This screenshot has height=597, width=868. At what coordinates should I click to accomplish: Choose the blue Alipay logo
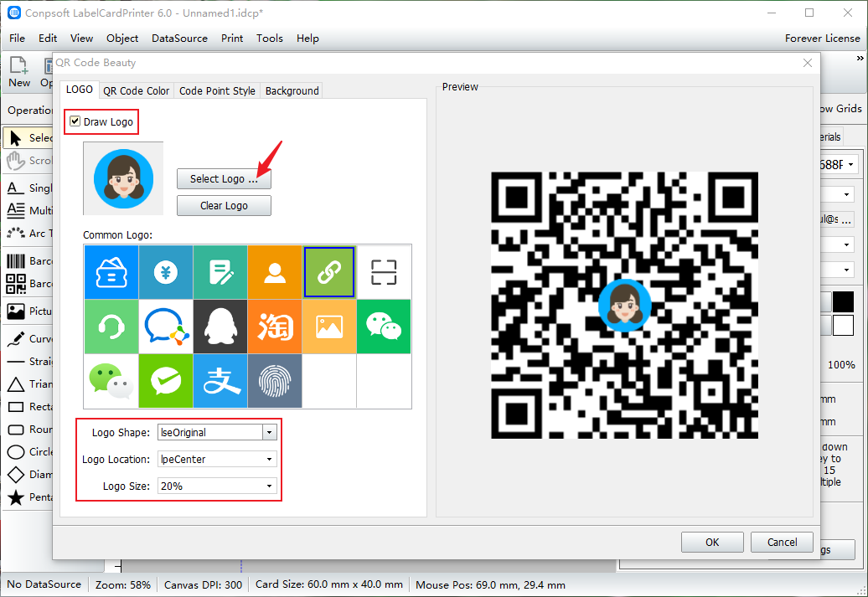pyautogui.click(x=220, y=381)
